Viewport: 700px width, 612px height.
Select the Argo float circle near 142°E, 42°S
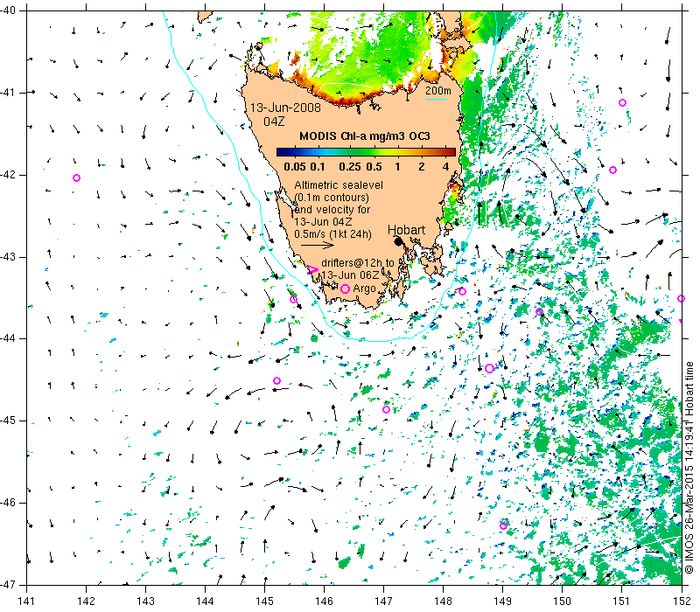click(76, 178)
